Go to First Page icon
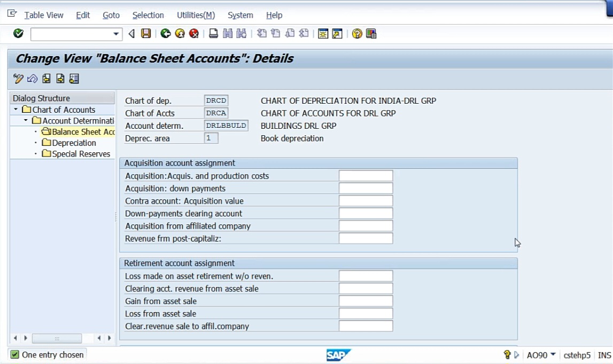 (x=261, y=34)
